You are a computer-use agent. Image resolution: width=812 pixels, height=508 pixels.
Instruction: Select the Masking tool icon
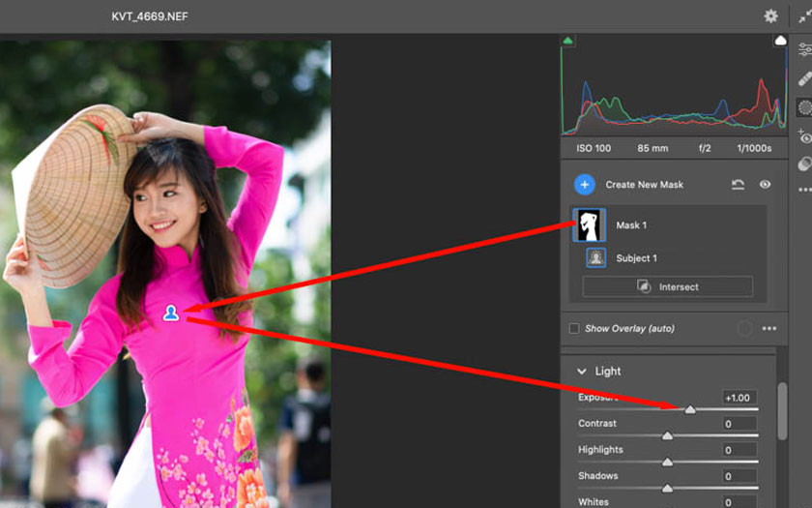point(804,107)
